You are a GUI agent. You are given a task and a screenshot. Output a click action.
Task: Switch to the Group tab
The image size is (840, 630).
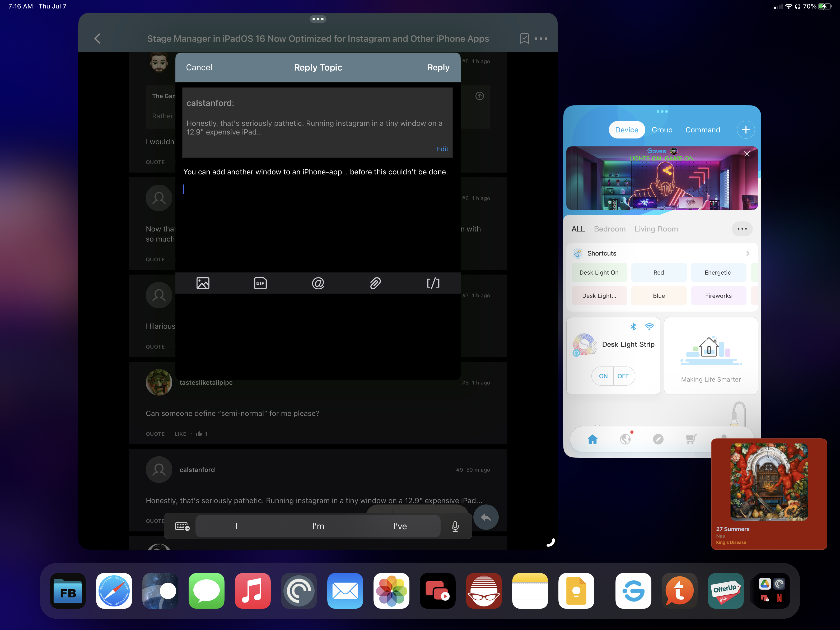pyautogui.click(x=662, y=130)
